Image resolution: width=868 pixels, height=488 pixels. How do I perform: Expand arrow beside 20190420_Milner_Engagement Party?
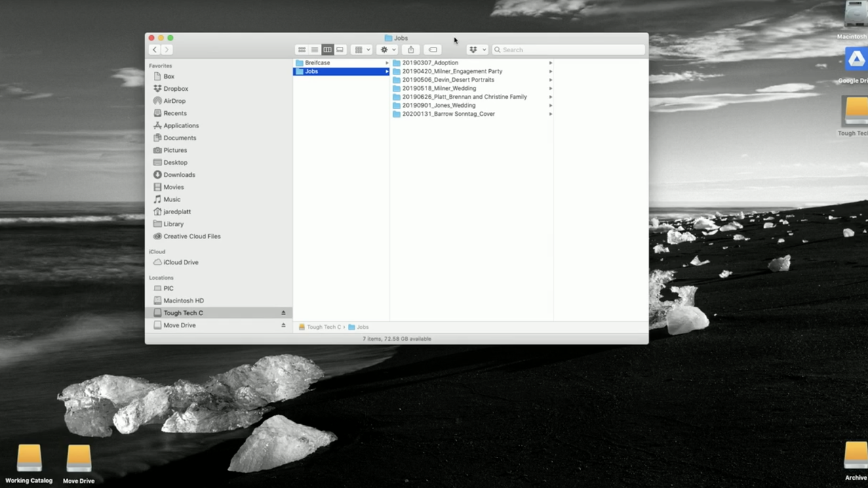point(550,71)
